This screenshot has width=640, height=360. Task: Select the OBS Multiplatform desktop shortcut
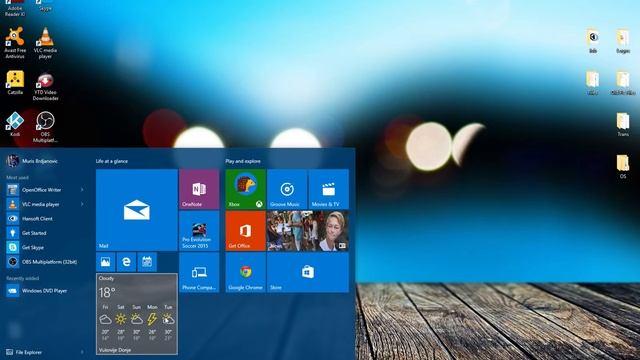pos(45,127)
